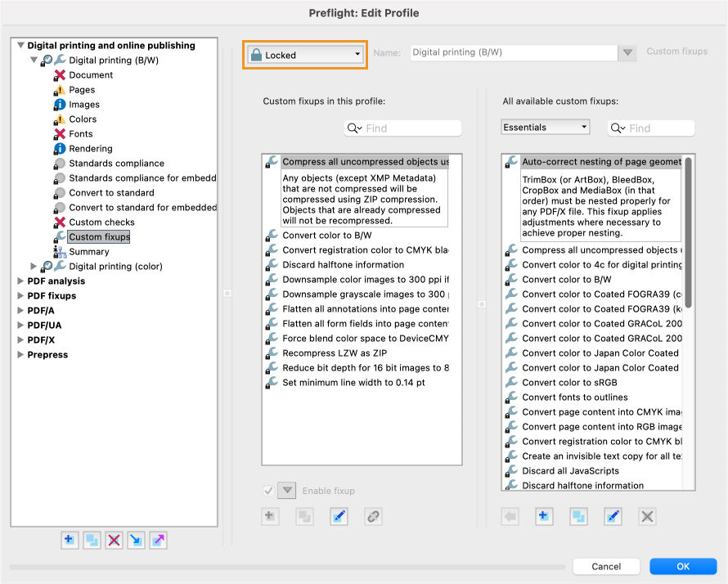
Task: Import a profile using the inward arrow icon
Action: [136, 540]
